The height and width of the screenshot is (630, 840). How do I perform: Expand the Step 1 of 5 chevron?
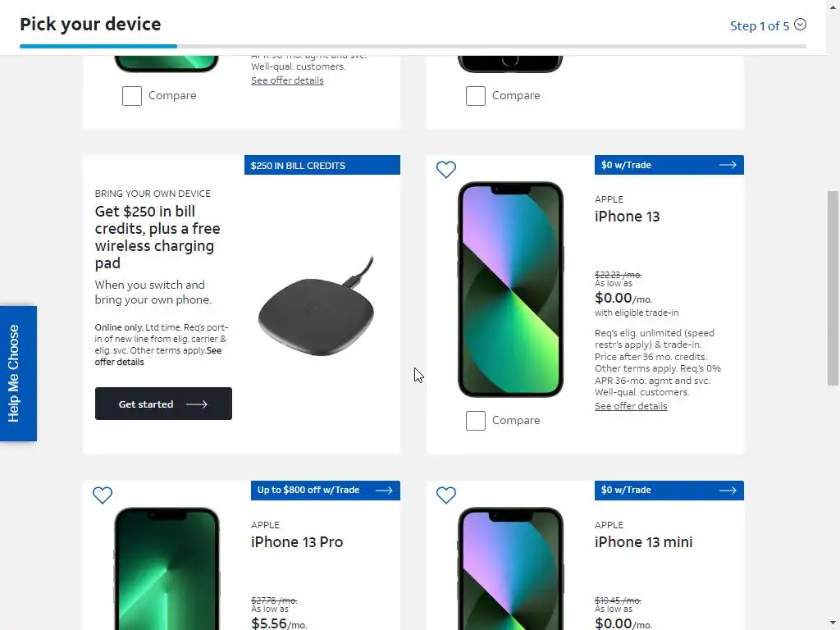click(x=800, y=25)
